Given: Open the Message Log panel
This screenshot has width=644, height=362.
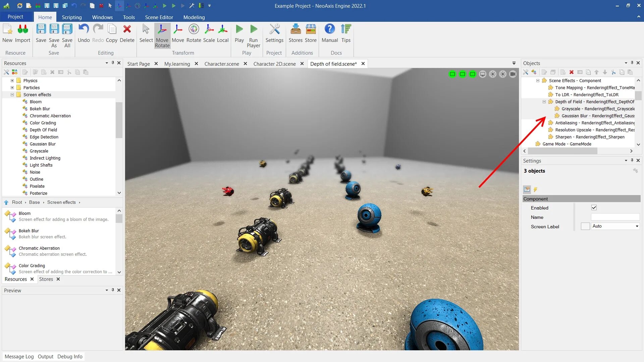Looking at the screenshot, I should pyautogui.click(x=19, y=356).
